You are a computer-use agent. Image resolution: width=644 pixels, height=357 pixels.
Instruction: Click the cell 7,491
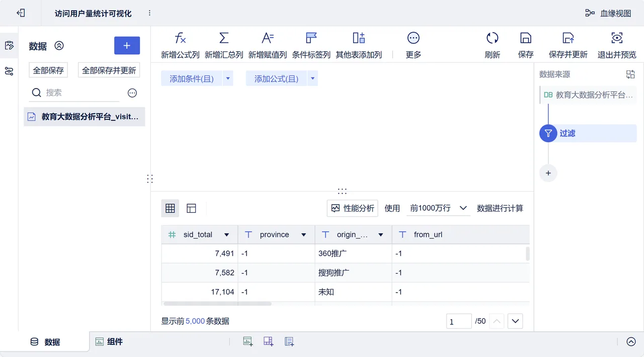pos(200,254)
